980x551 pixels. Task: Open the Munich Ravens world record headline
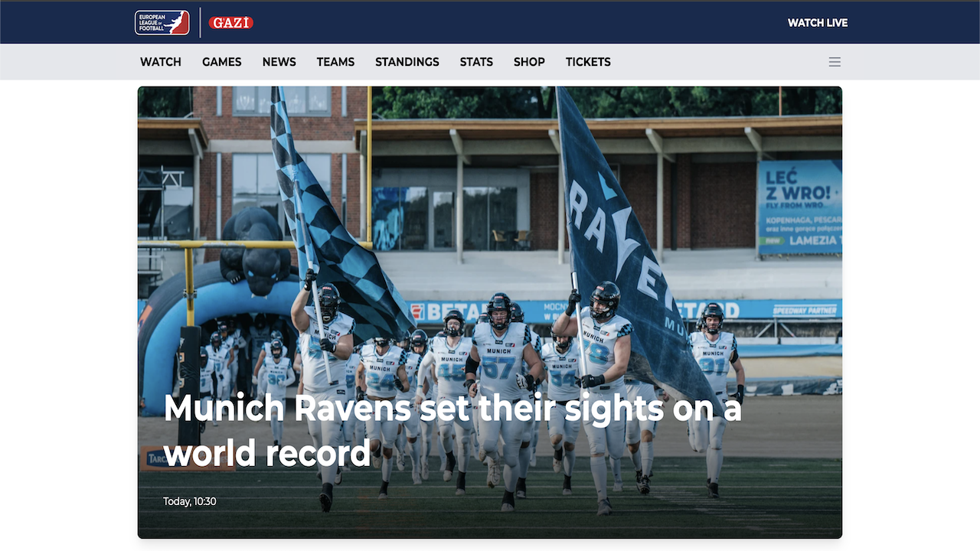click(x=452, y=431)
